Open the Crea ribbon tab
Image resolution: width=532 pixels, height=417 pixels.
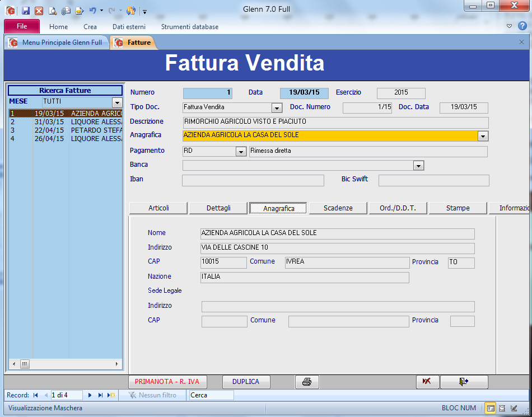coord(90,27)
